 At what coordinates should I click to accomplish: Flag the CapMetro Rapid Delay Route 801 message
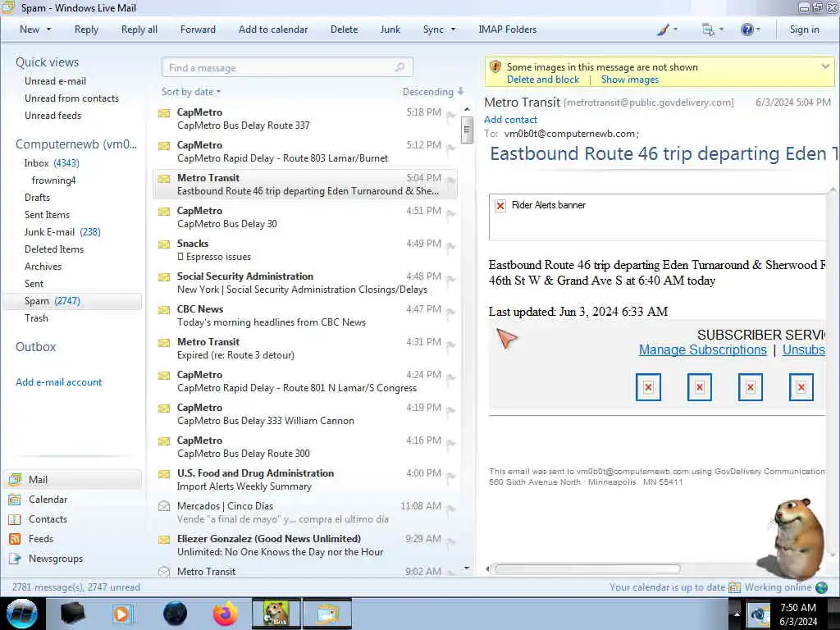[x=451, y=377]
